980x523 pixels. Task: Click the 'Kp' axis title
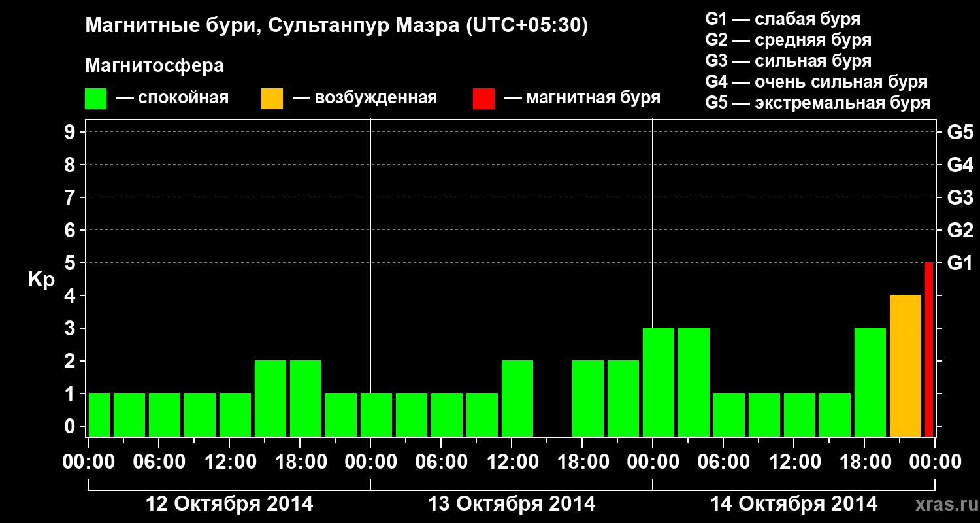(x=41, y=280)
